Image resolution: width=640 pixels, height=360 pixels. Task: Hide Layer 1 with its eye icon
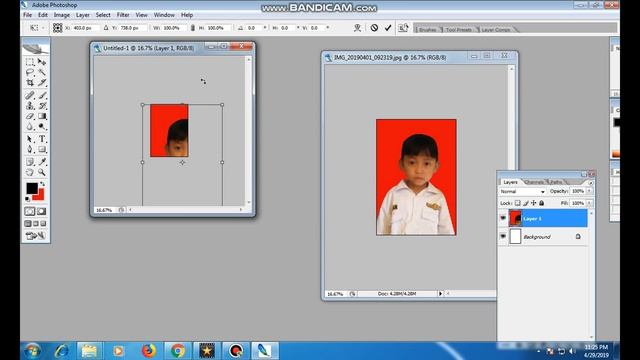click(503, 218)
